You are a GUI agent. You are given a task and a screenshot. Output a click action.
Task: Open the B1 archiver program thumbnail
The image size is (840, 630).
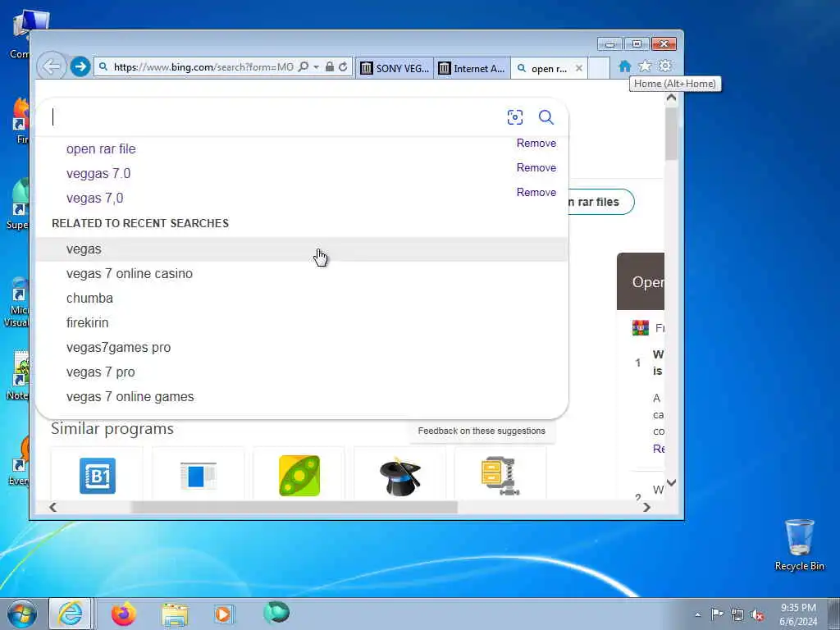coord(98,476)
